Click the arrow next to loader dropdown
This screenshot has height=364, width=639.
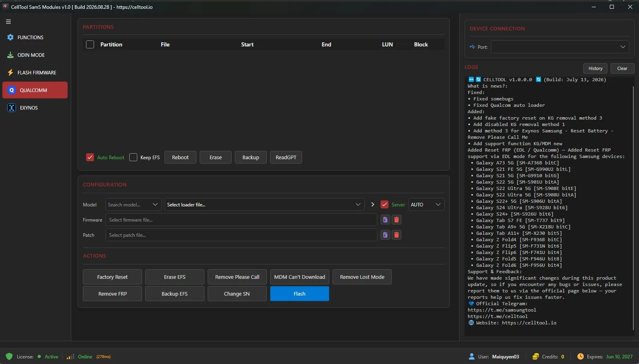click(x=373, y=204)
